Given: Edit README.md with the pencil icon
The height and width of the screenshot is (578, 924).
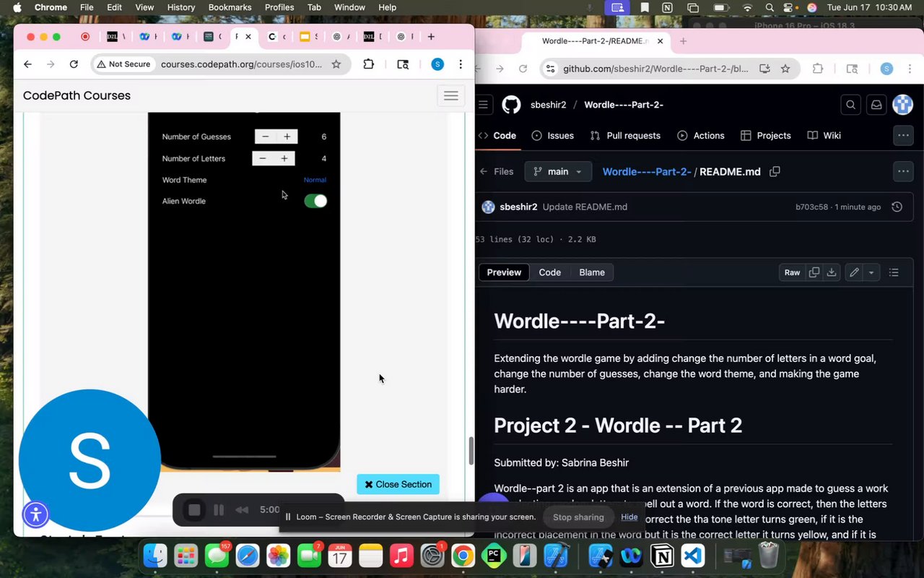Looking at the screenshot, I should [854, 272].
